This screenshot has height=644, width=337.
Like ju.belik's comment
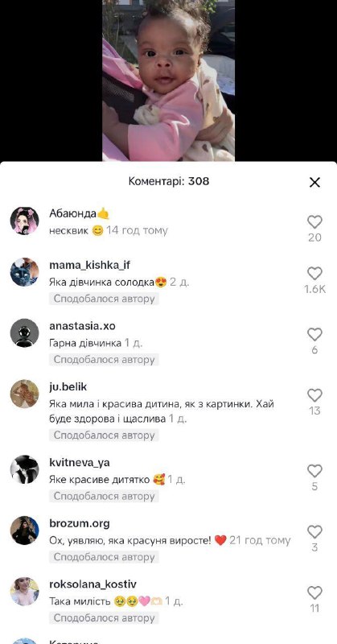314,395
